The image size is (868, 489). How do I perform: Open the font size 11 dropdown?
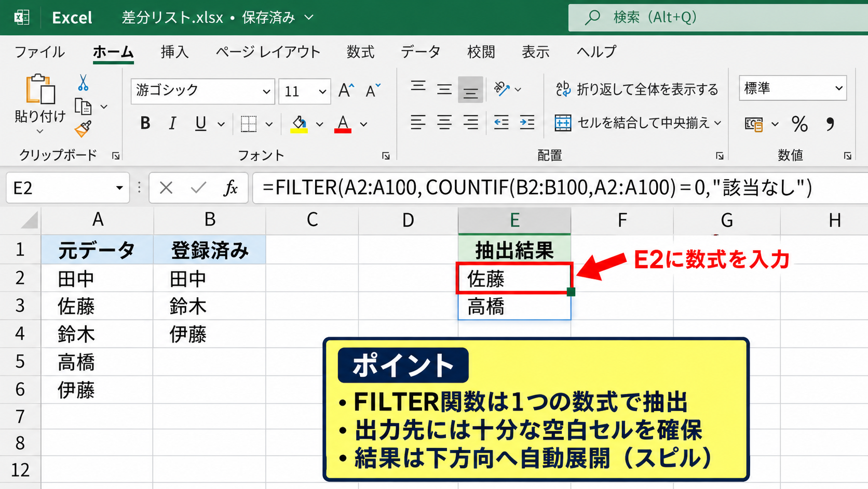point(322,92)
